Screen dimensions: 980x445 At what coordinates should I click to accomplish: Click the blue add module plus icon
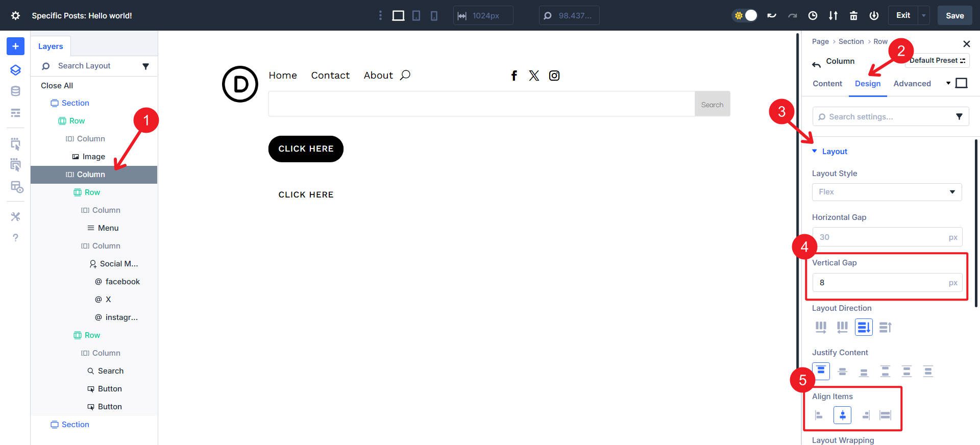[x=15, y=46]
